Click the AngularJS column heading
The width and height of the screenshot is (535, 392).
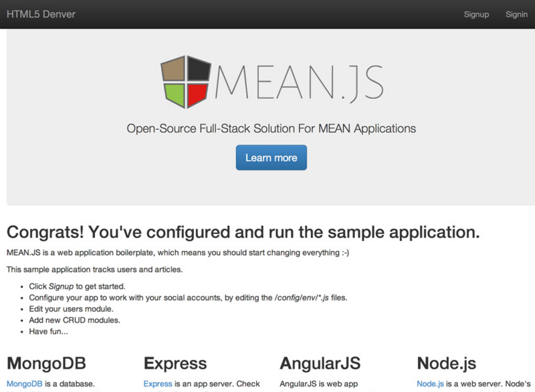pyautogui.click(x=320, y=363)
